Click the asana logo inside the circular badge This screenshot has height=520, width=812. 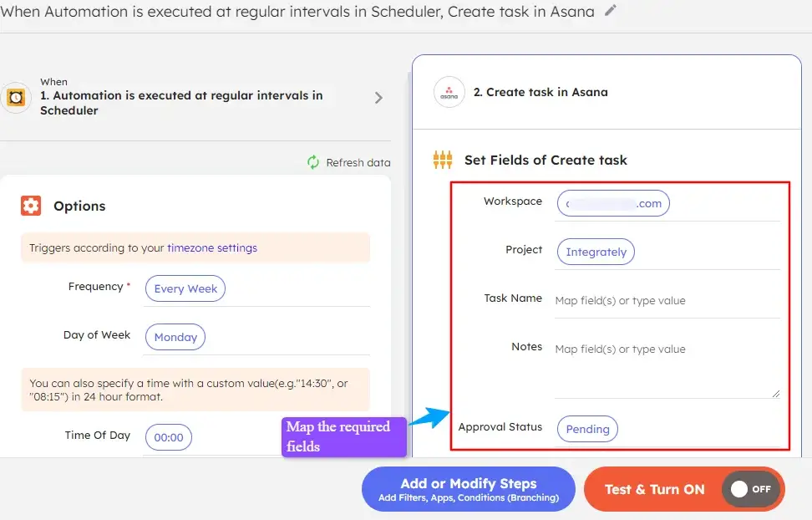[449, 93]
